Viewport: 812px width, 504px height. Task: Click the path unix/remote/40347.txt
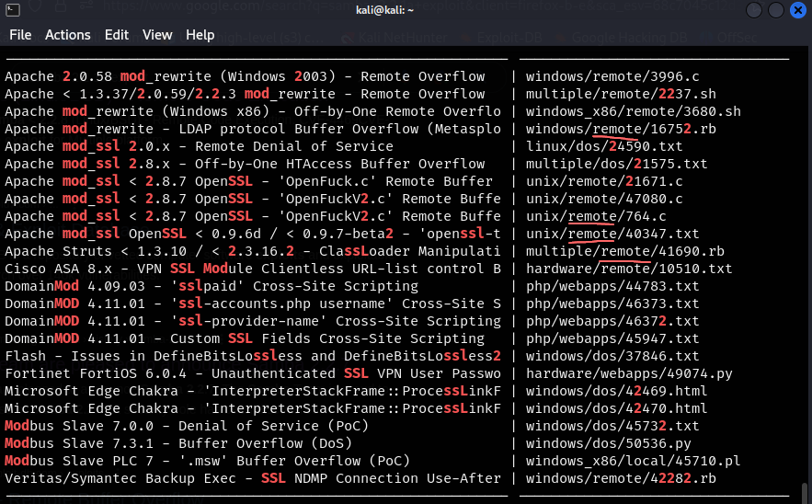[x=612, y=235]
